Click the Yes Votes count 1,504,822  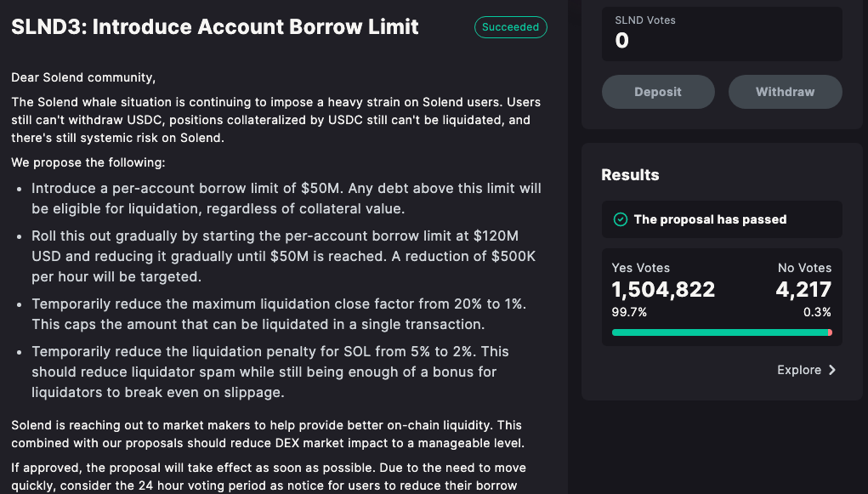[663, 290]
